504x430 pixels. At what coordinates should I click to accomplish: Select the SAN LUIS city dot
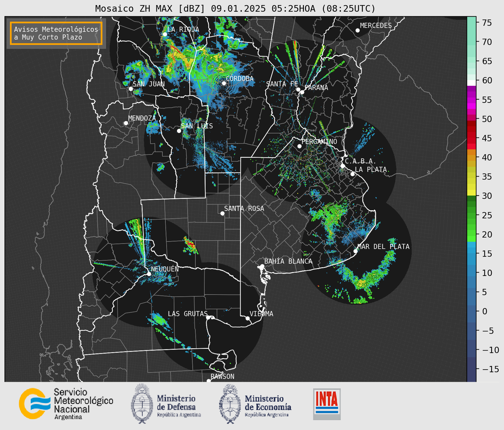pos(179,131)
